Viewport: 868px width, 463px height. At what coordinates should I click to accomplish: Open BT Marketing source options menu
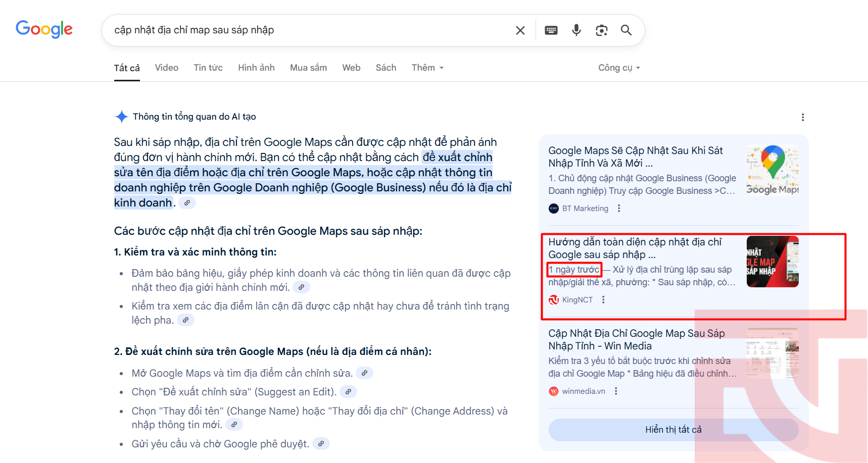pos(619,209)
